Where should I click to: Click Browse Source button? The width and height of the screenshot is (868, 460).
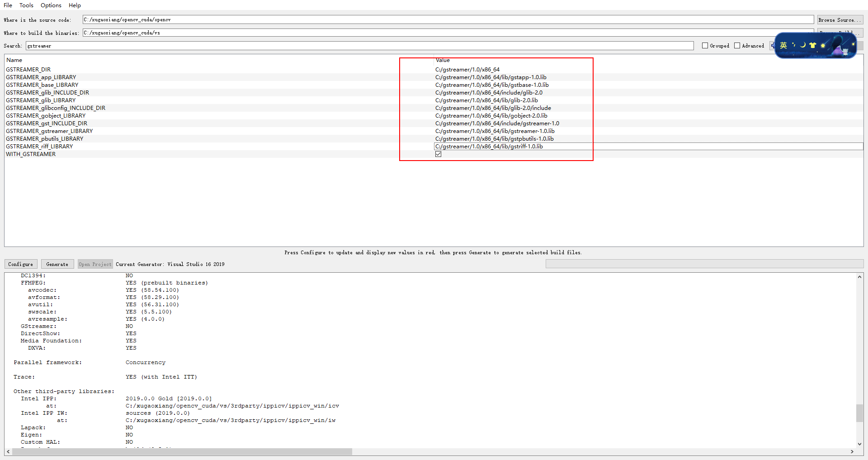pos(840,20)
